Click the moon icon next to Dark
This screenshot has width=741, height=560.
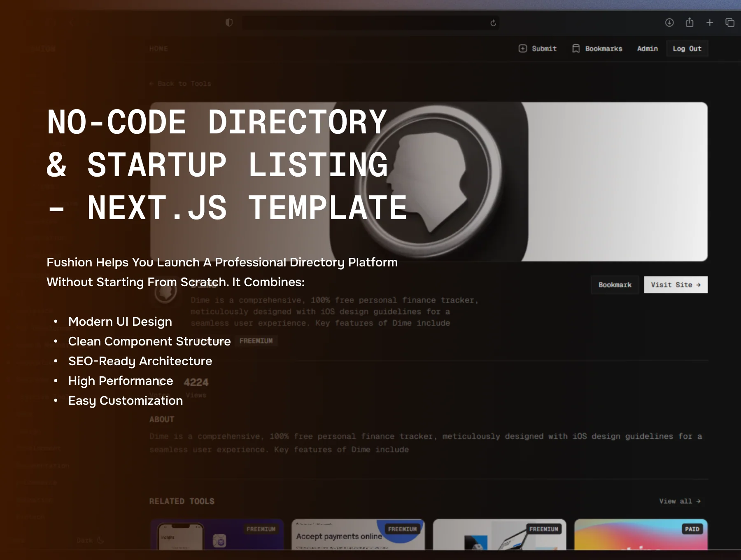pyautogui.click(x=100, y=540)
